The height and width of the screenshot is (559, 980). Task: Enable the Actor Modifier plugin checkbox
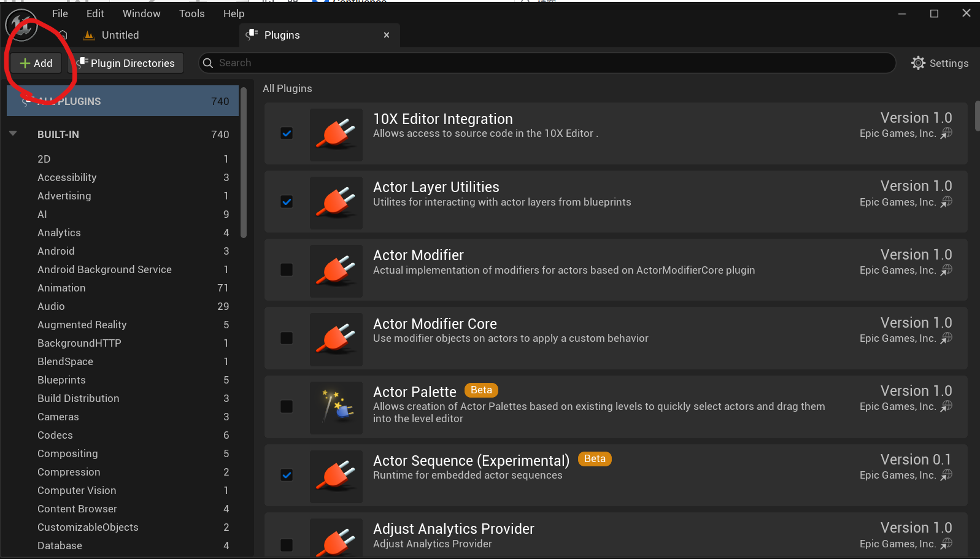287,270
